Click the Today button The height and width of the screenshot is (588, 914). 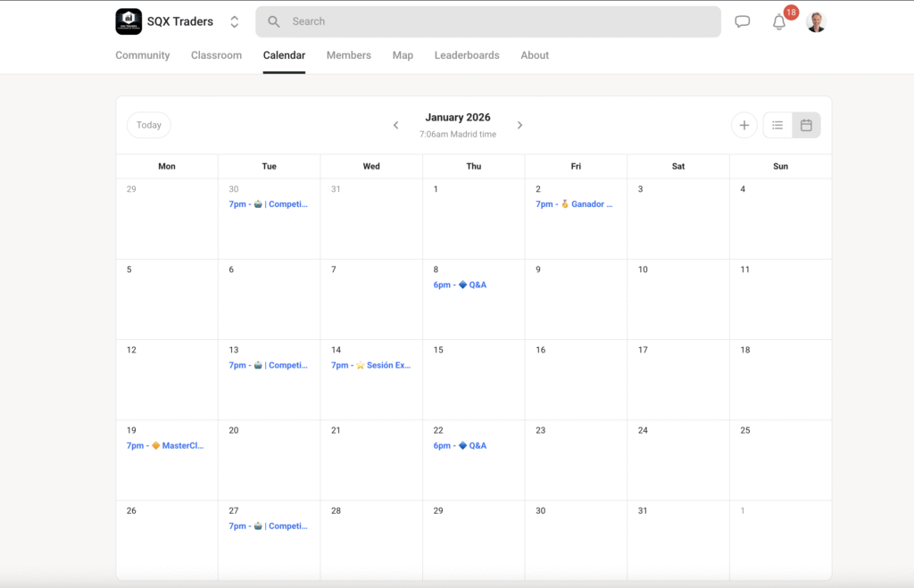[149, 126]
